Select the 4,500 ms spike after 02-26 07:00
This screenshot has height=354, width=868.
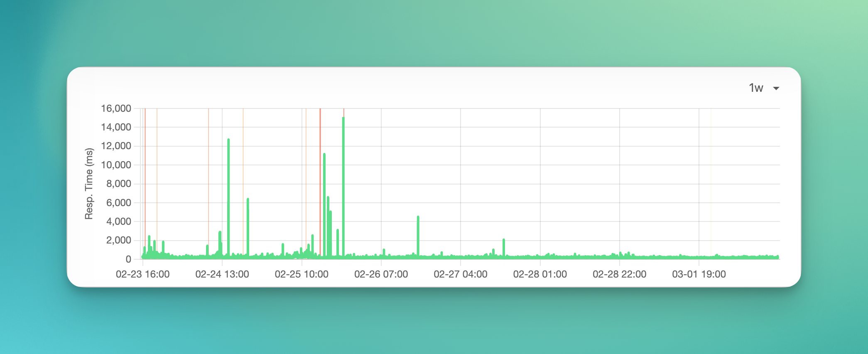[418, 218]
